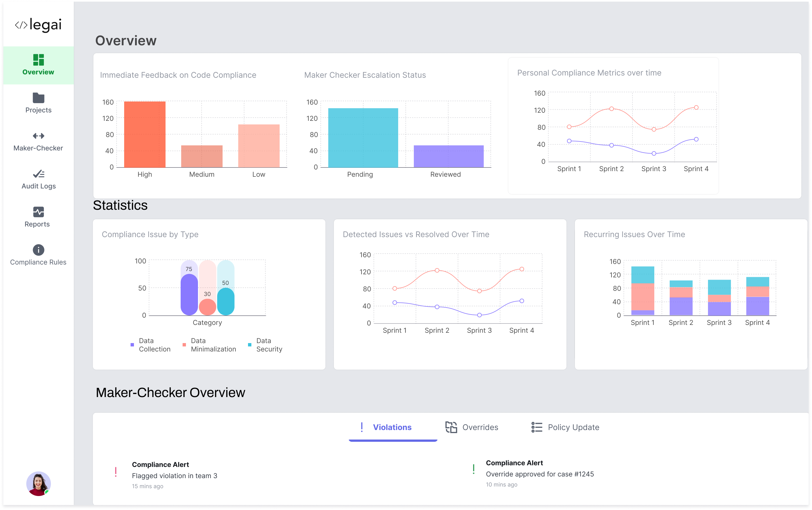
Task: Open the Overview dashboard icon in sidebar
Action: [x=38, y=60]
